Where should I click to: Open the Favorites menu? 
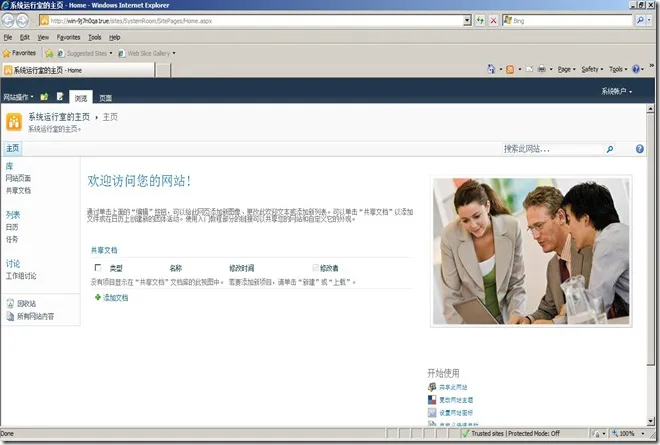[x=68, y=37]
